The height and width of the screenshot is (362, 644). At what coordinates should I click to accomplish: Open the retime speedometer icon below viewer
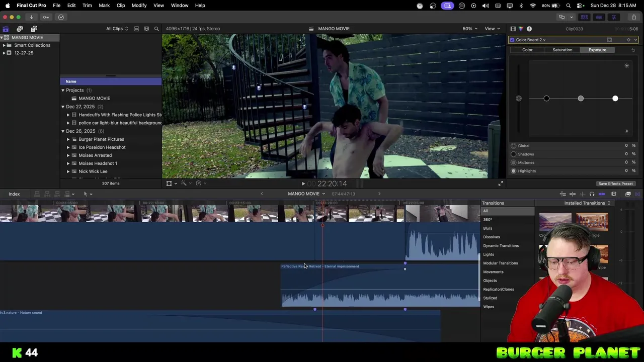(x=200, y=184)
